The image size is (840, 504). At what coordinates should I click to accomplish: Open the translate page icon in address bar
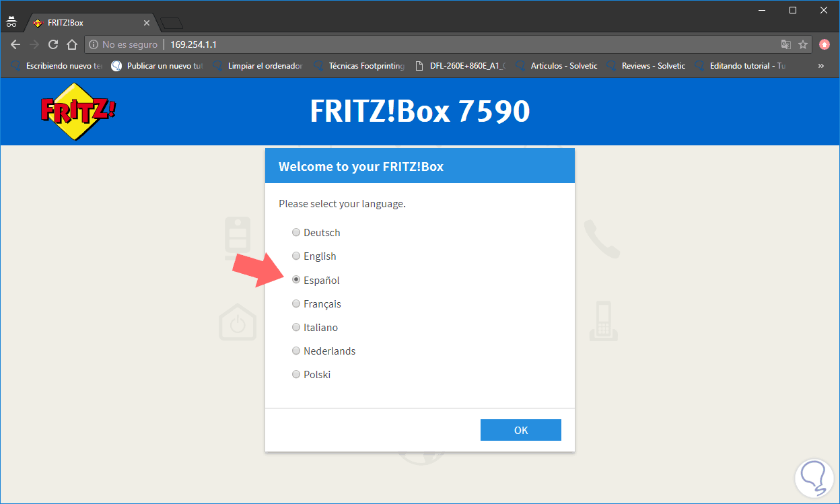pyautogui.click(x=785, y=44)
